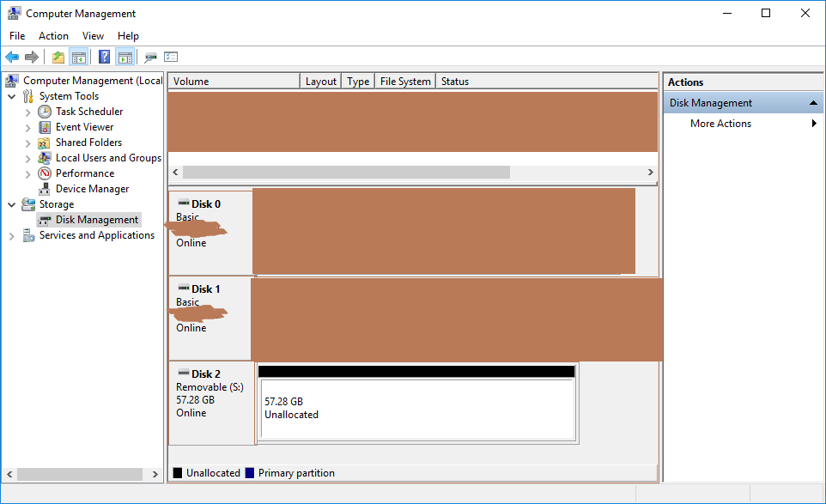
Task: Click the Services and Applications gear icon
Action: click(28, 235)
